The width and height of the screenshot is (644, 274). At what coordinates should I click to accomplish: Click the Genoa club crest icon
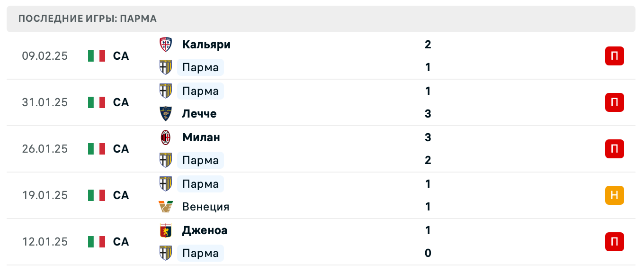(166, 230)
